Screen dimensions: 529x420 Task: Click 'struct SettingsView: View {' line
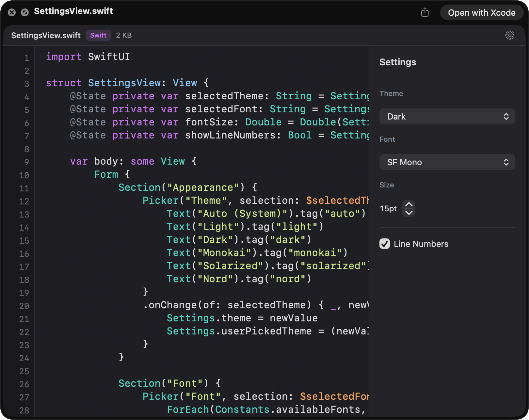pos(127,83)
